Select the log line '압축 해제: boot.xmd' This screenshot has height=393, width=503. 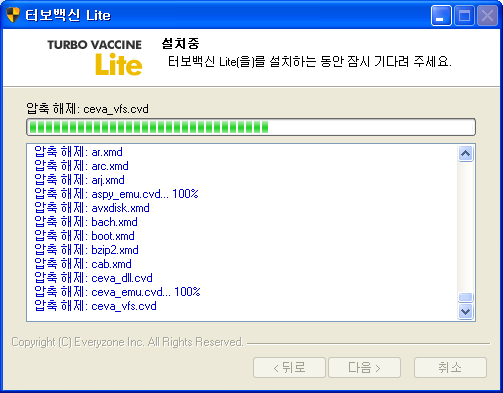tap(84, 236)
